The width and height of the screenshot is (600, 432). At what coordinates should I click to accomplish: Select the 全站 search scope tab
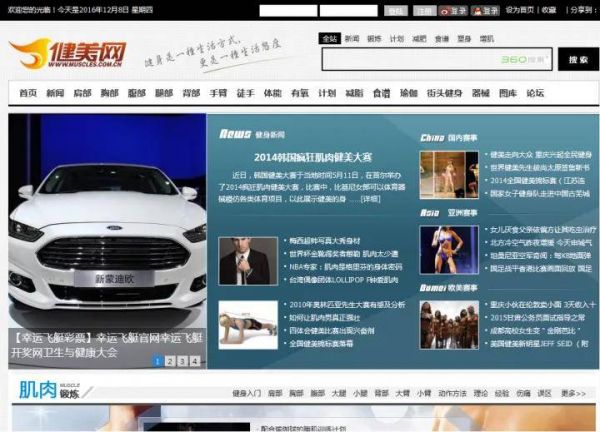click(x=330, y=39)
